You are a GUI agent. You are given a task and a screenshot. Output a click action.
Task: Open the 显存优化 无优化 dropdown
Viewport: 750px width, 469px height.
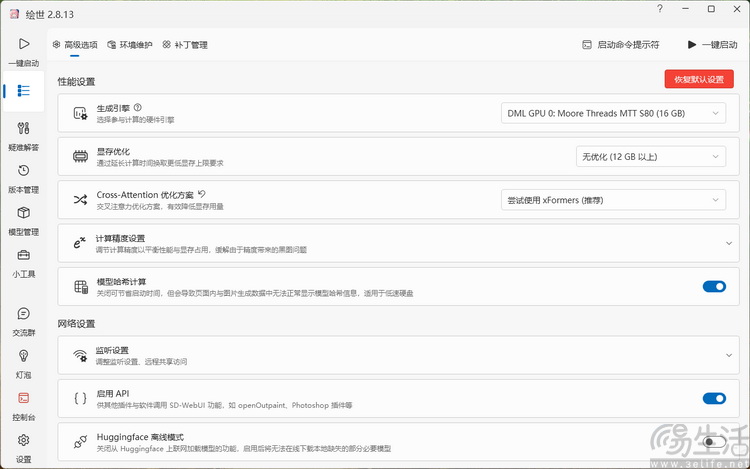651,157
